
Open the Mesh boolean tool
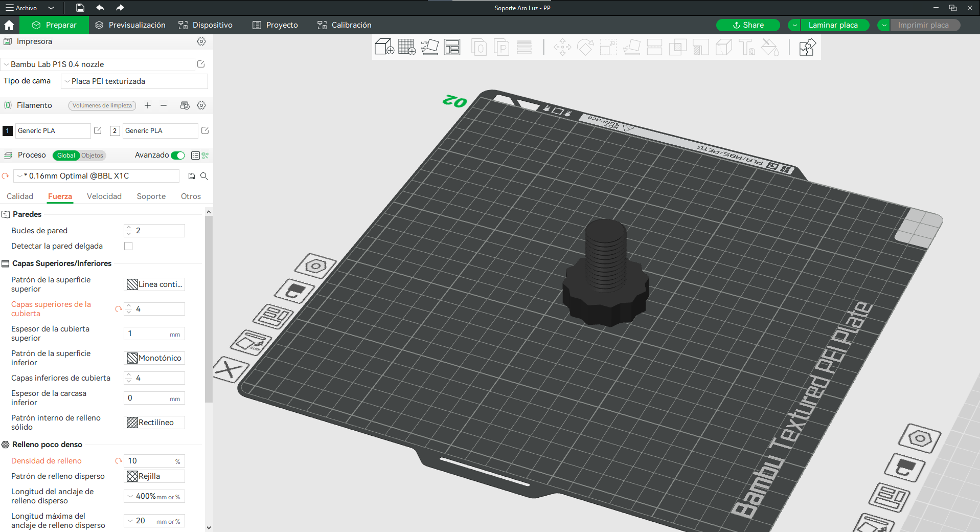tap(677, 48)
